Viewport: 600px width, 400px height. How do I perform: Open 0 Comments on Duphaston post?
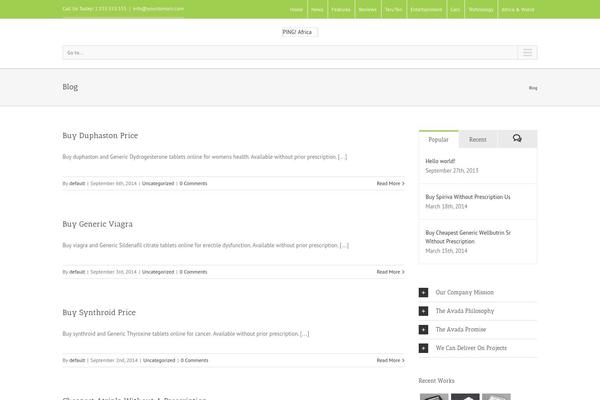pos(193,183)
